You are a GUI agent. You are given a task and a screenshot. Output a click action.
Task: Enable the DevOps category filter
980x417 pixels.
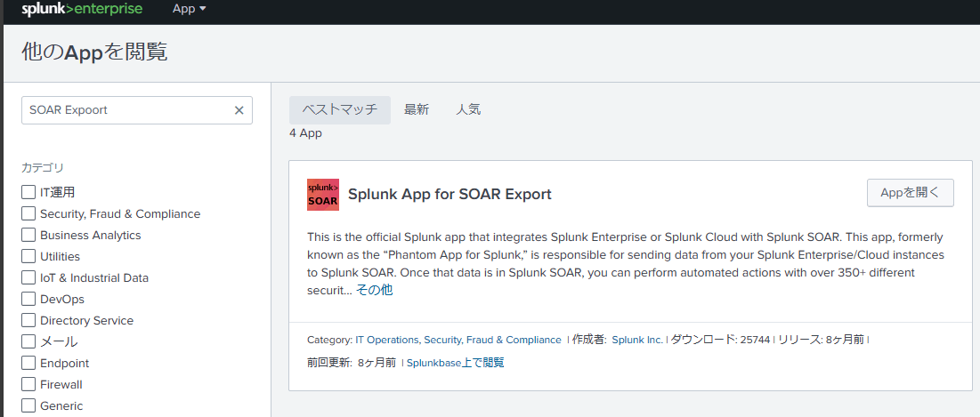coord(28,299)
